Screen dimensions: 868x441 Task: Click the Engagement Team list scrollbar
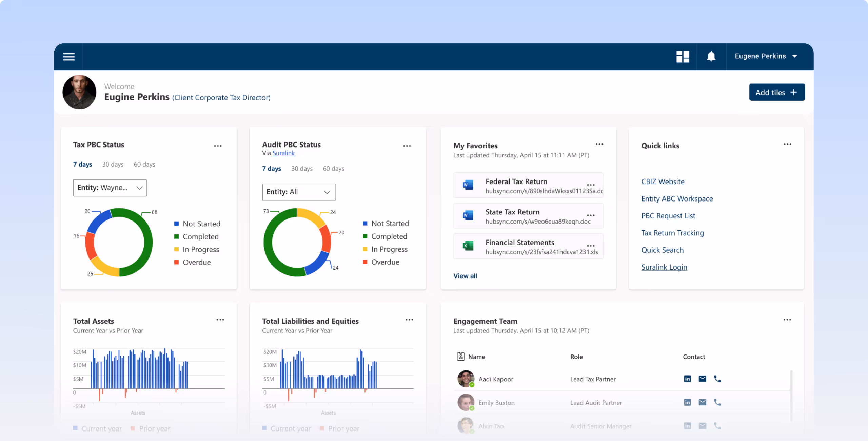pos(791,395)
